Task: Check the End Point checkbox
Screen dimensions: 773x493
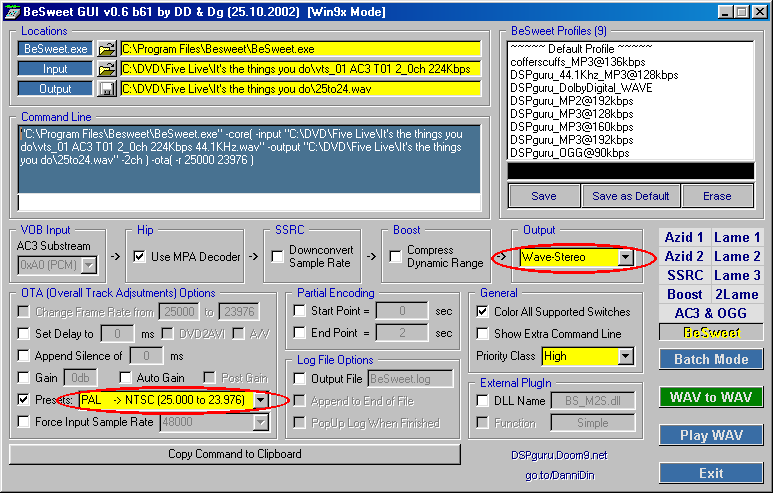Action: pyautogui.click(x=299, y=333)
